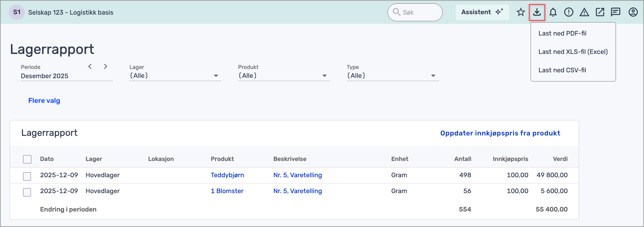The width and height of the screenshot is (644, 227).
Task: Check the 1 Blomster row checkbox
Action: pyautogui.click(x=27, y=192)
